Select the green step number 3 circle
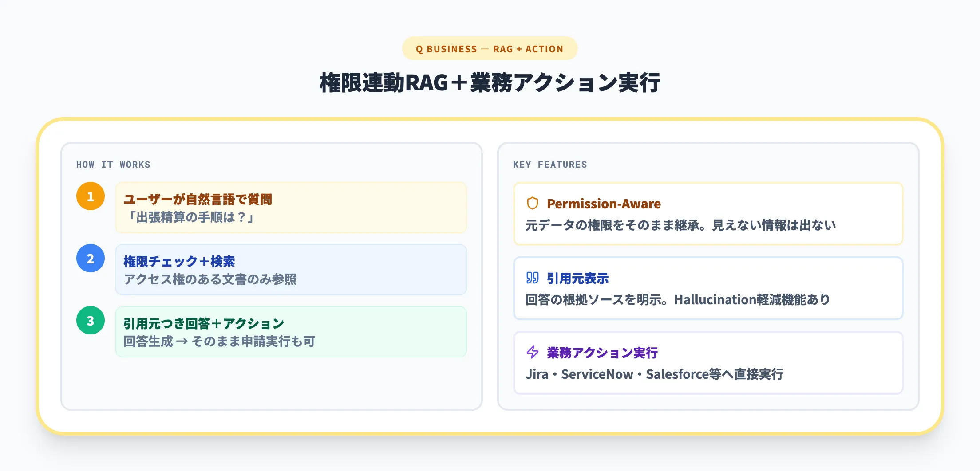Viewport: 980px width, 471px height. point(90,319)
